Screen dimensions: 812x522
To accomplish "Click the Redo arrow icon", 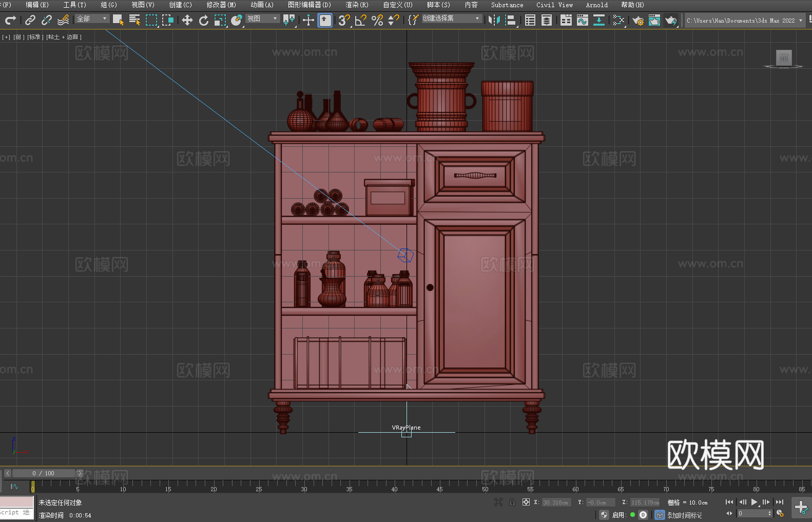I will click(x=10, y=20).
